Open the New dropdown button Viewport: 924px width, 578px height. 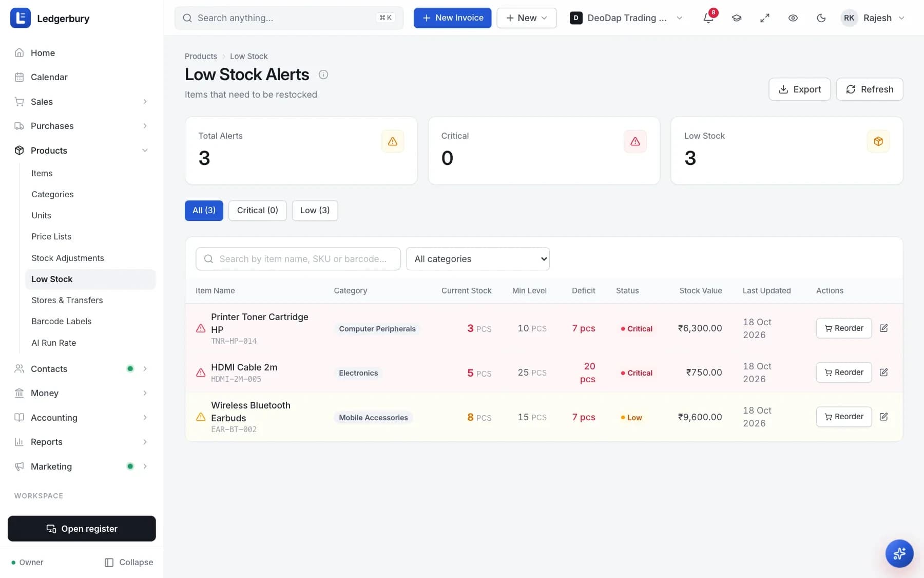coord(527,18)
